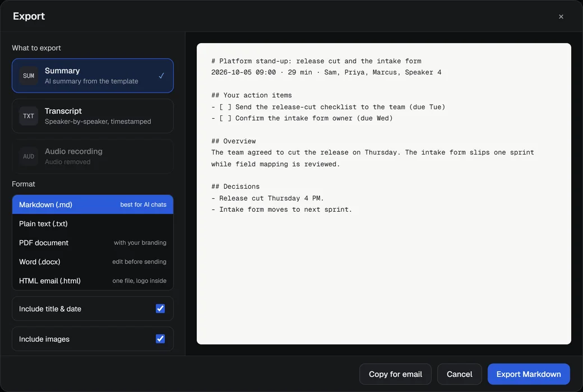Screen dimensions: 583x392
Task: Click 'AI summary from the template' subtitle
Action: pos(91,81)
